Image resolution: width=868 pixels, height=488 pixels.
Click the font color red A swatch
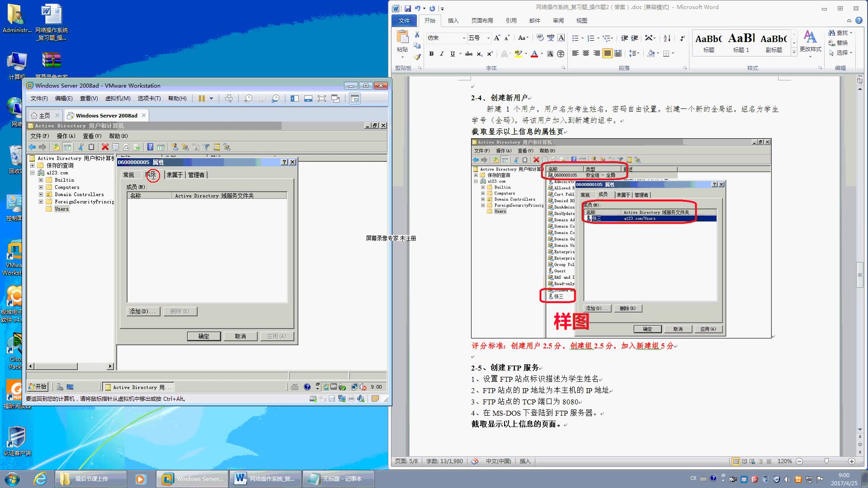tap(534, 54)
